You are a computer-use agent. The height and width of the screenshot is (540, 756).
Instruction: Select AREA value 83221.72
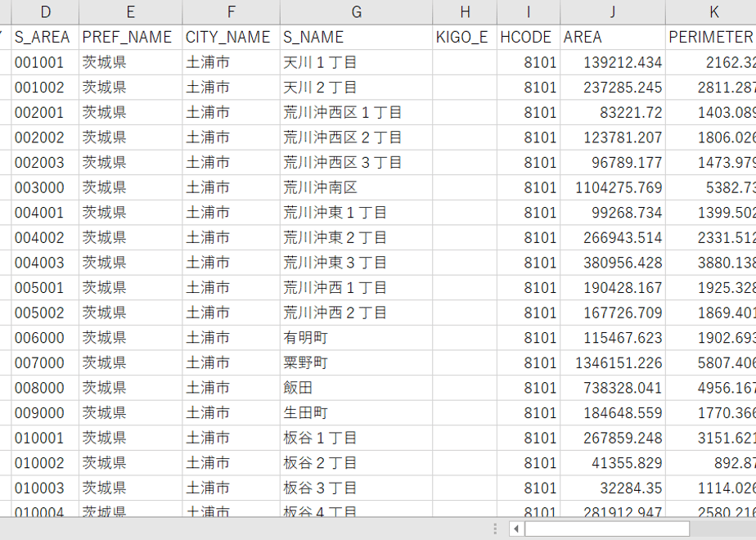pos(613,112)
